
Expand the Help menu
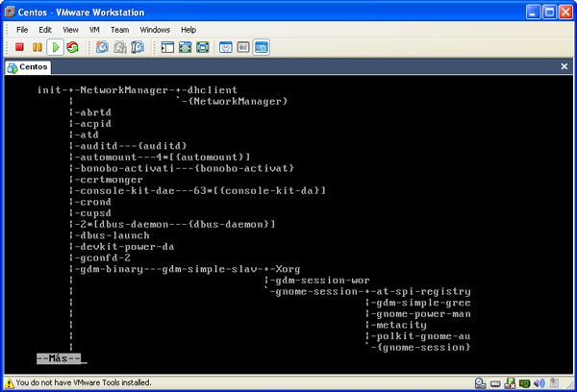click(188, 30)
